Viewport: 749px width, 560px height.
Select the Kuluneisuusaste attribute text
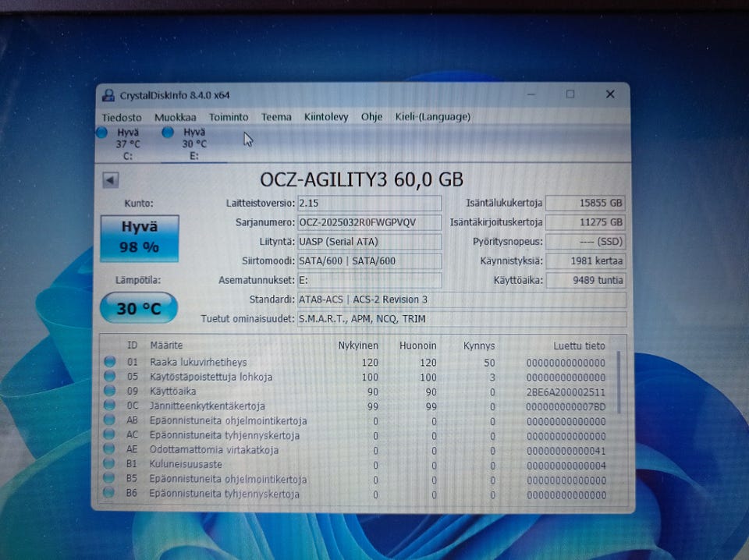[186, 464]
